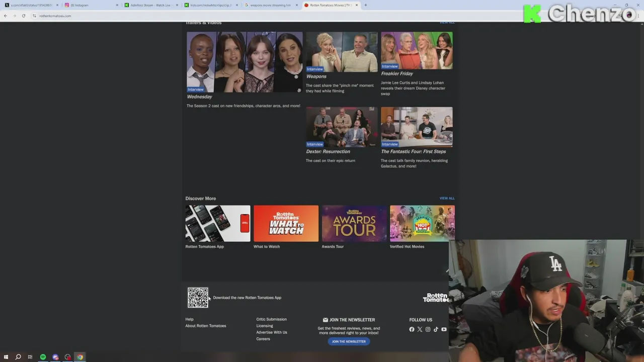644x362 pixels.
Task: Close the AdinRoss Stream tab
Action: 177,5
